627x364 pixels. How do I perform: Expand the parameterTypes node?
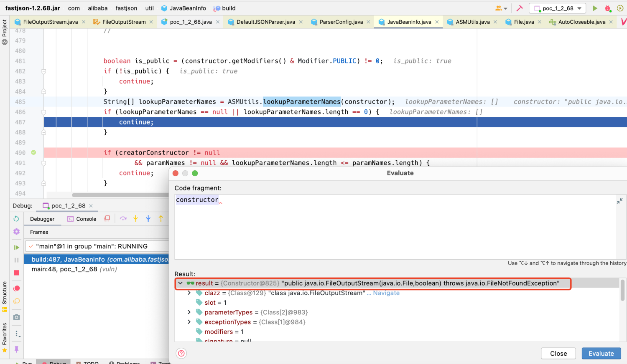[x=189, y=312]
